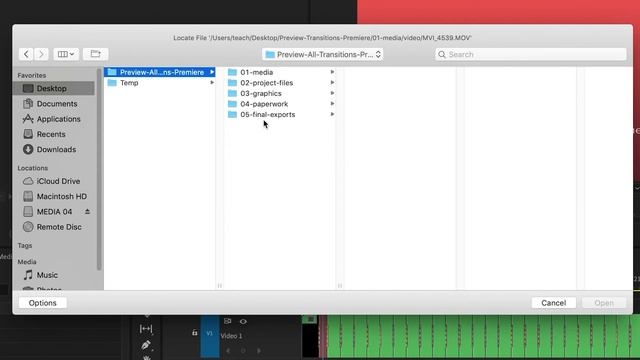Open the column view mode dropdown
The image size is (640, 360).
point(66,54)
